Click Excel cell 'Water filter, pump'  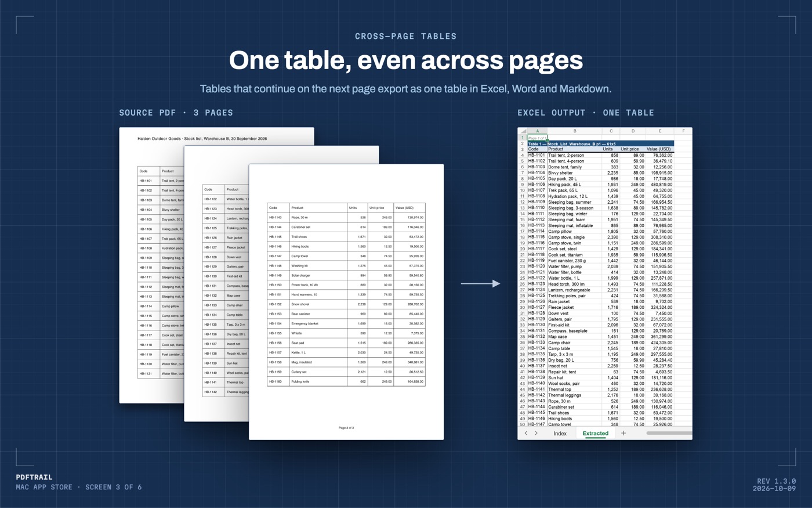574,266
